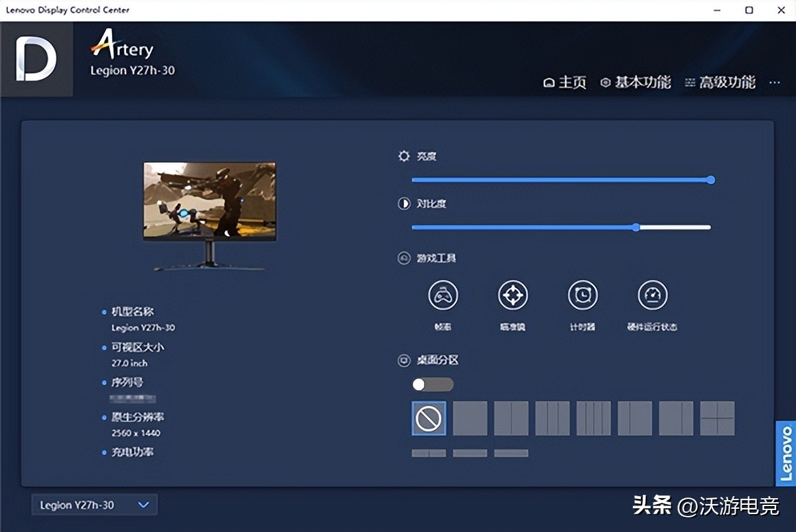Click the 桌面分区 label
Screen dimensions: 796x532
(x=438, y=360)
